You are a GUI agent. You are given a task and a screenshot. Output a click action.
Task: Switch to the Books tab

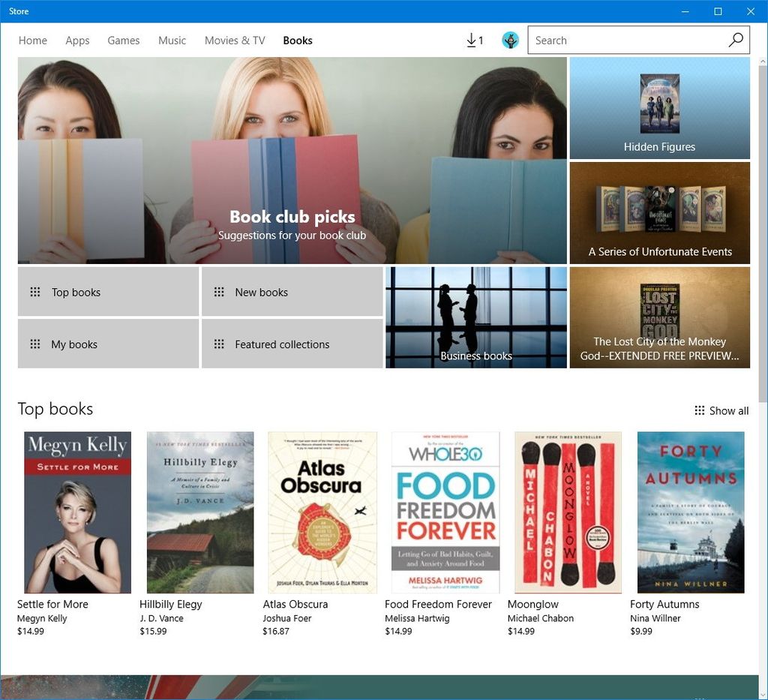coord(298,41)
